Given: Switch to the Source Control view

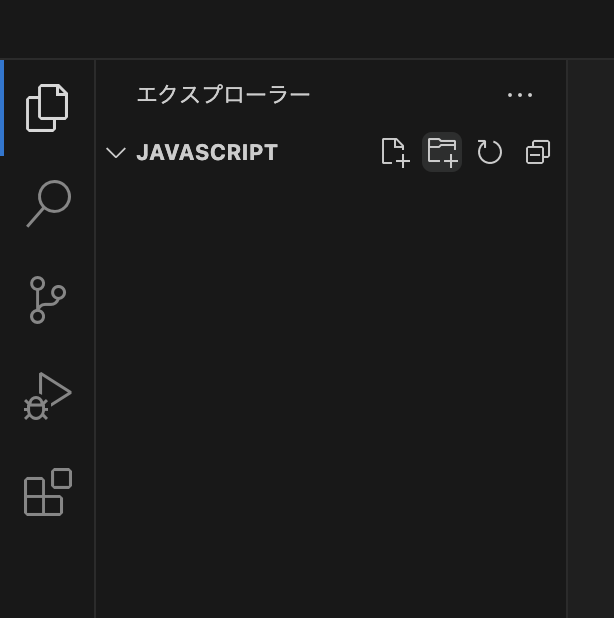Looking at the screenshot, I should pos(47,299).
